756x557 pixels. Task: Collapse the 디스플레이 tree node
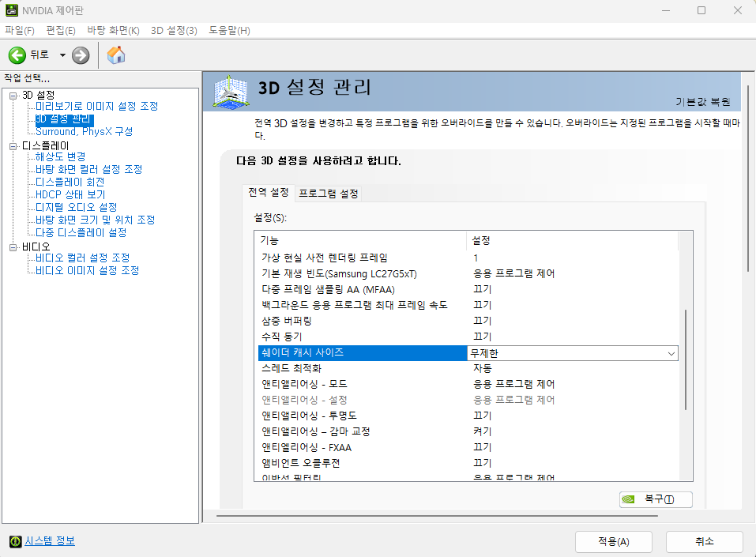13,146
